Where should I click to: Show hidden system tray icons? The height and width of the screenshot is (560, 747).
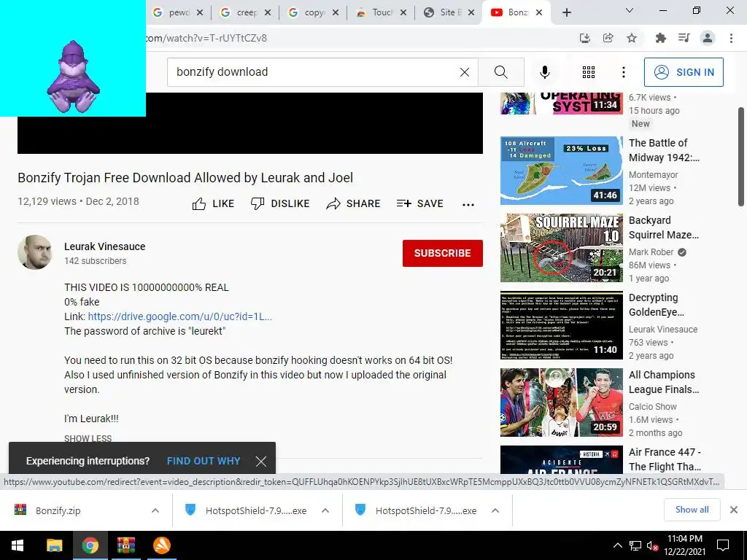pyautogui.click(x=617, y=545)
